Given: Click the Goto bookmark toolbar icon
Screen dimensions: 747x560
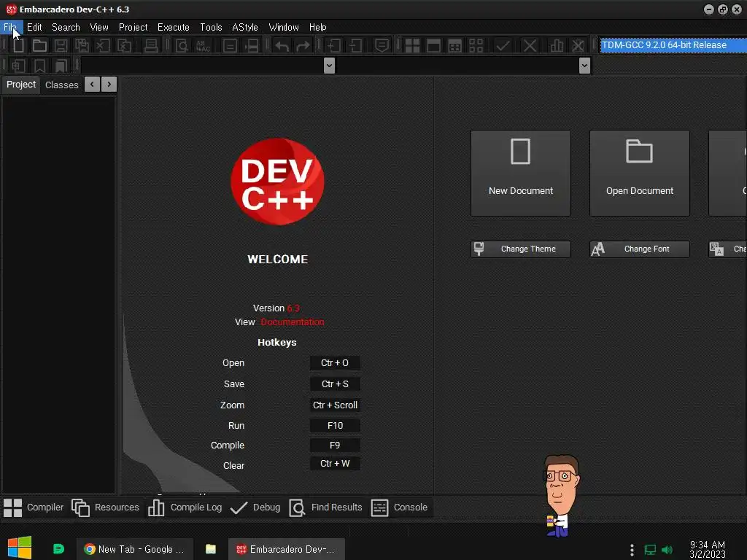Looking at the screenshot, I should (61, 66).
